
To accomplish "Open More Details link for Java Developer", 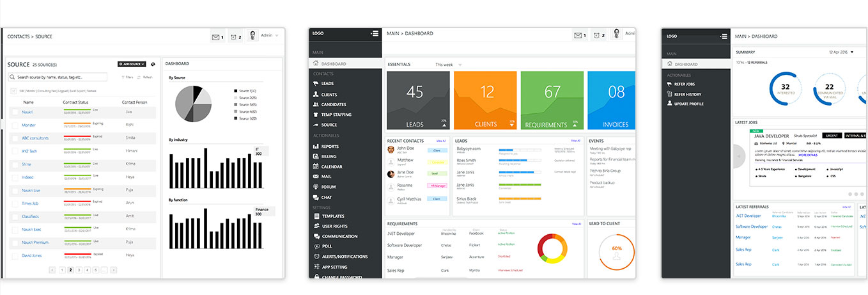I will (x=807, y=155).
